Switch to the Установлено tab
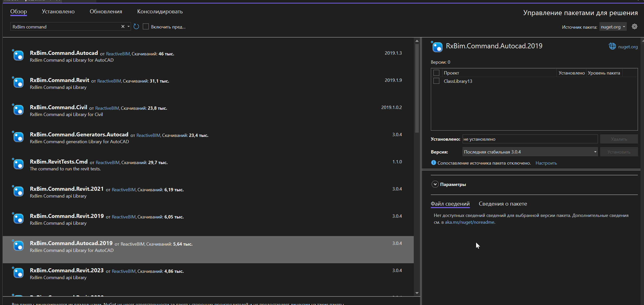 58,12
